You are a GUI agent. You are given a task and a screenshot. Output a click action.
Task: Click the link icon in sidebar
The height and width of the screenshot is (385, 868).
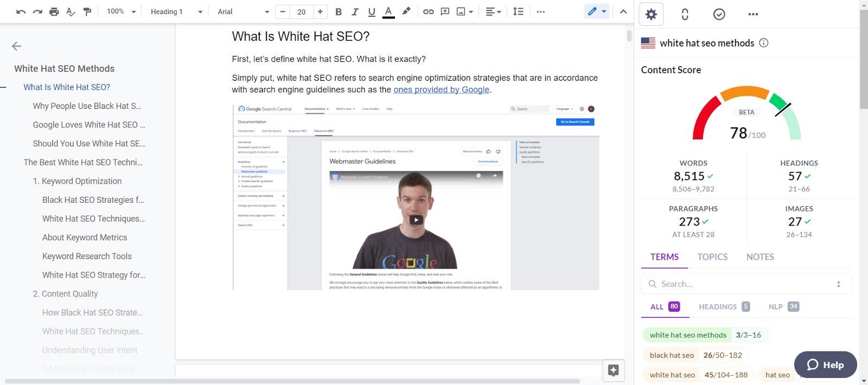[685, 15]
